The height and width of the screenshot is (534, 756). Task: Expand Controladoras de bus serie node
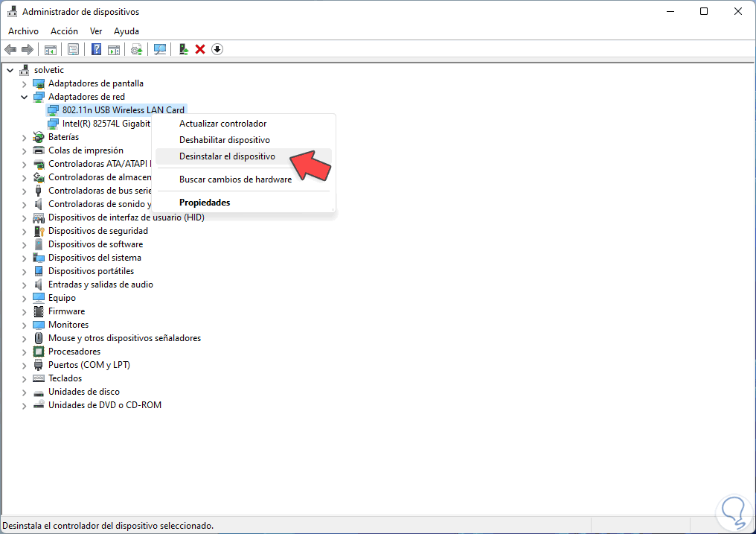24,191
